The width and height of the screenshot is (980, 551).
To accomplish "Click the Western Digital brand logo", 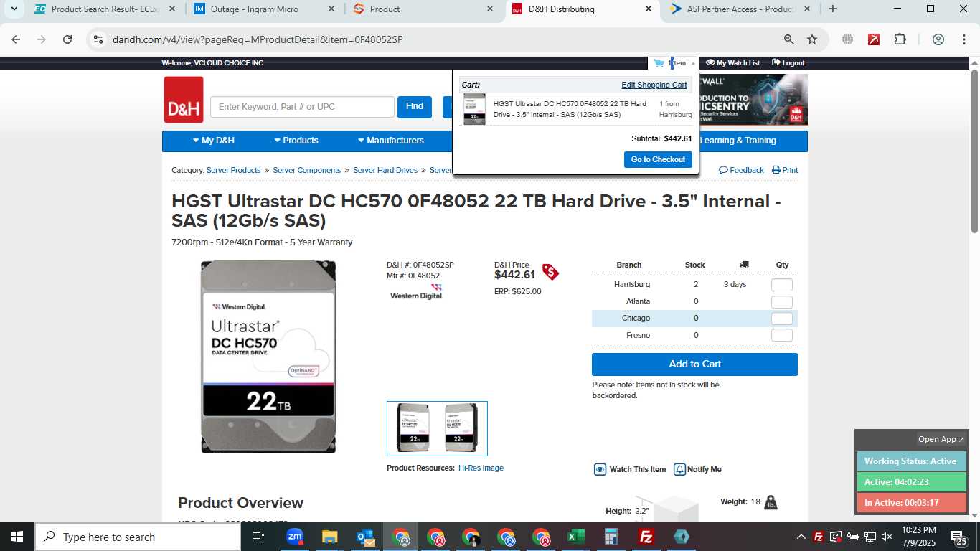I will point(416,292).
